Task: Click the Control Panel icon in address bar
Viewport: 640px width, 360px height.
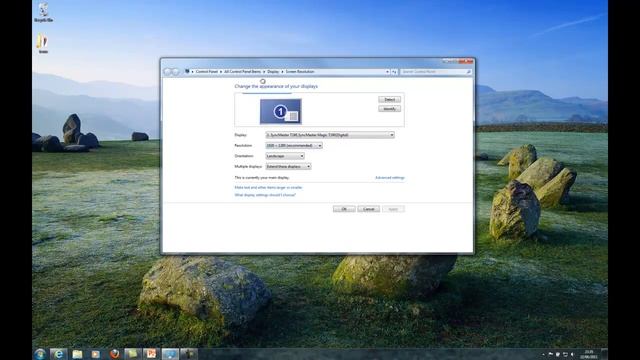Action: [x=187, y=71]
